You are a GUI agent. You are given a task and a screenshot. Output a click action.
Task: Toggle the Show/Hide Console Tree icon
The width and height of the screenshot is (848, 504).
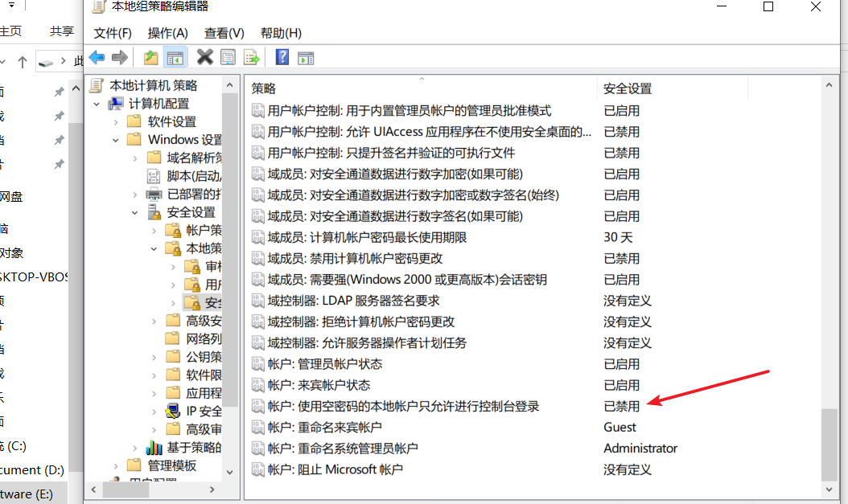[175, 57]
